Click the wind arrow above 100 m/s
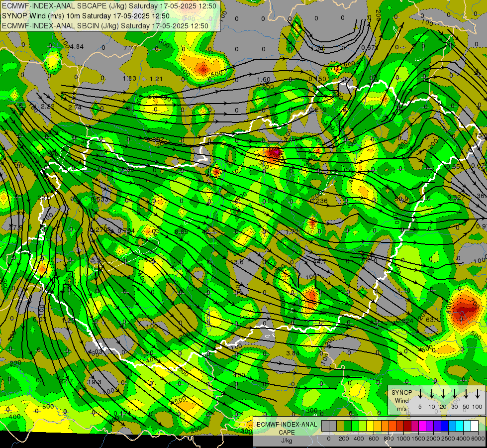 click(x=478, y=393)
